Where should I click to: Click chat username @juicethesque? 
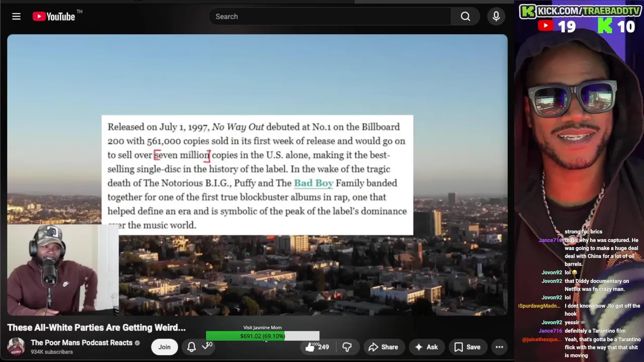[x=542, y=339]
